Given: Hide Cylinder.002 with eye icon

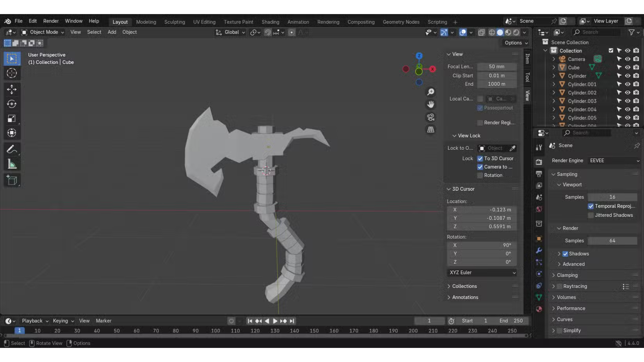Looking at the screenshot, I should (x=628, y=93).
